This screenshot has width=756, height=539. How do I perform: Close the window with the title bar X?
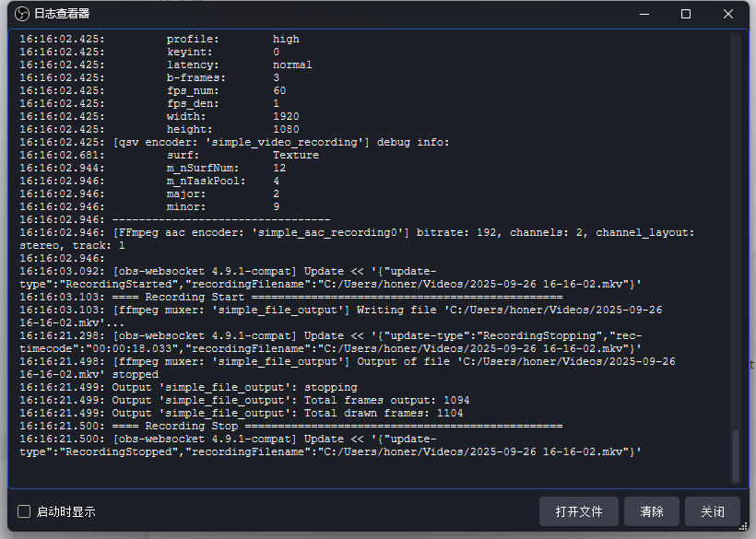tap(728, 14)
